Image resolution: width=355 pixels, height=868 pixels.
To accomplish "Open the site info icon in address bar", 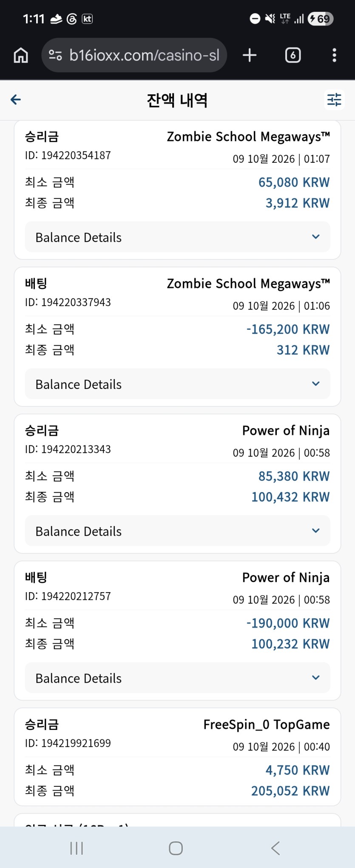I will [x=55, y=55].
